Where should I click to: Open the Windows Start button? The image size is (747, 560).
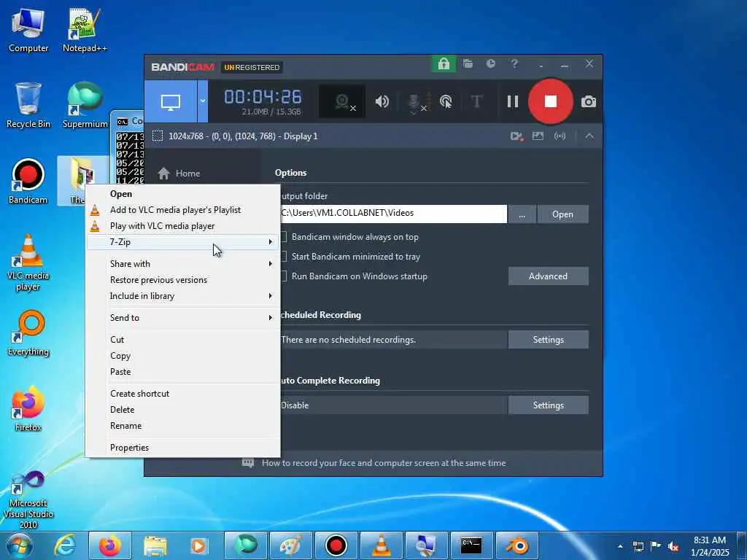(x=20, y=545)
